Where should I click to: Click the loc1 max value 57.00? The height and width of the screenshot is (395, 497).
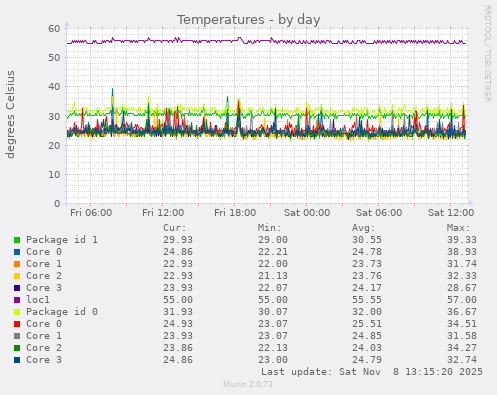[462, 300]
